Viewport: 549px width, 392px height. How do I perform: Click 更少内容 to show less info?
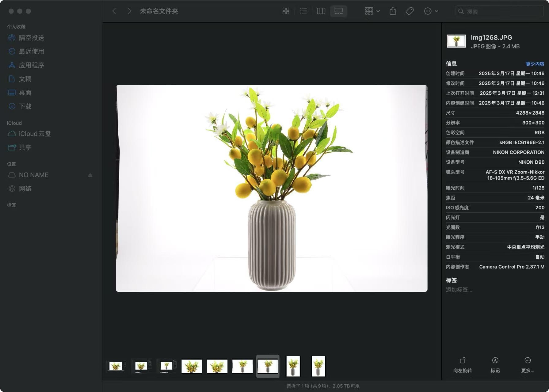pos(535,64)
